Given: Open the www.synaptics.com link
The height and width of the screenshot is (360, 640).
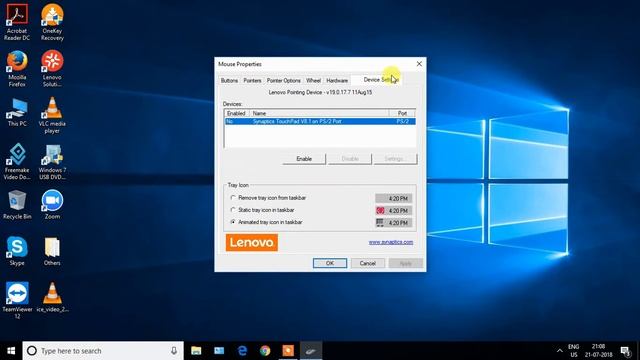Looking at the screenshot, I should (x=391, y=242).
